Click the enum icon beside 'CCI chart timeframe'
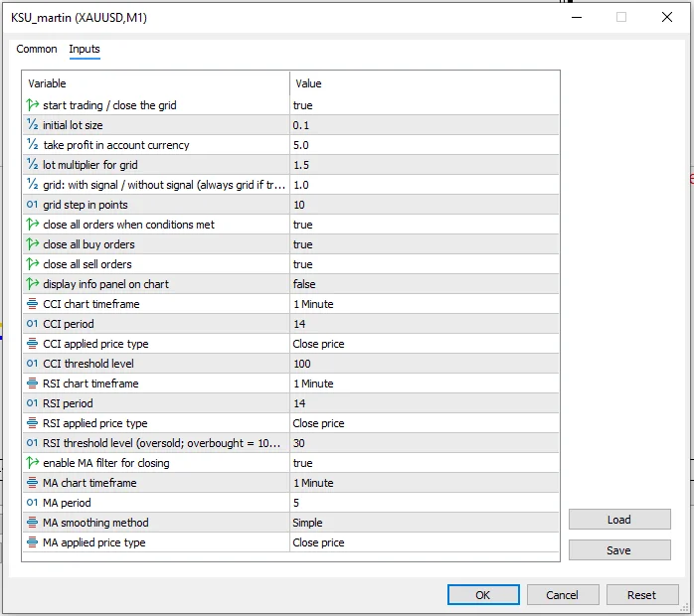The height and width of the screenshot is (616, 694). pyautogui.click(x=32, y=304)
